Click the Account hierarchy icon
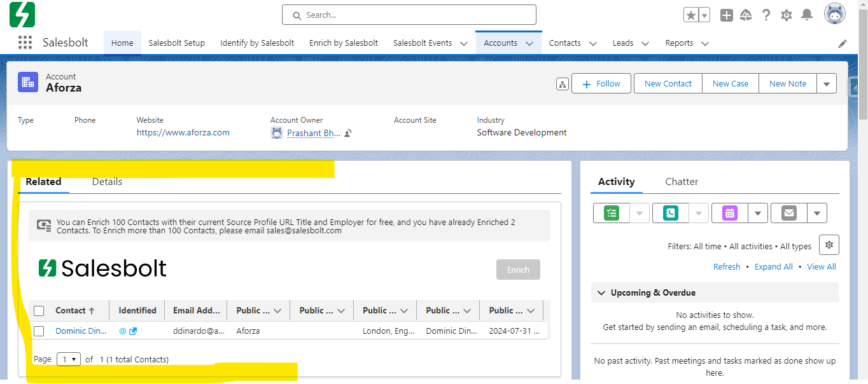This screenshot has width=868, height=384. [x=562, y=84]
